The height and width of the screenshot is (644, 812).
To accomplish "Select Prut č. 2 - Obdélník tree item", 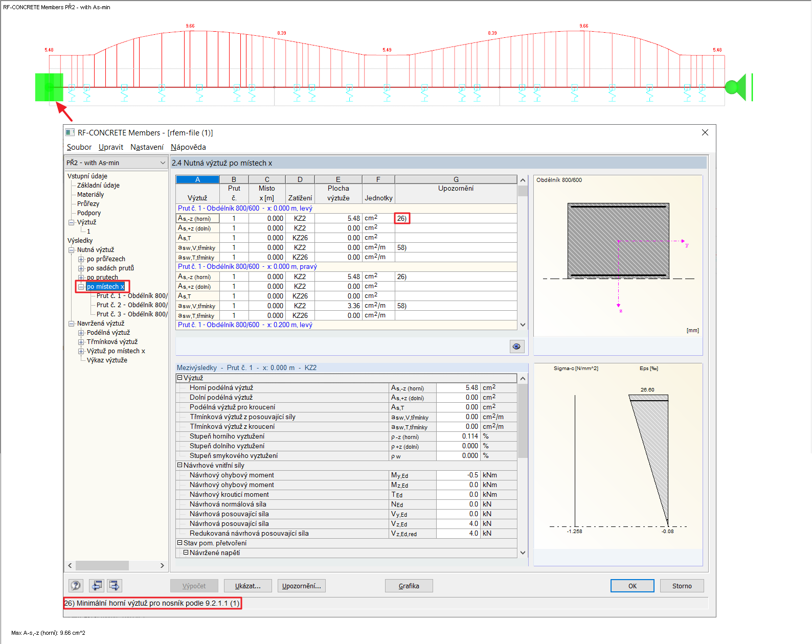I will [132, 305].
